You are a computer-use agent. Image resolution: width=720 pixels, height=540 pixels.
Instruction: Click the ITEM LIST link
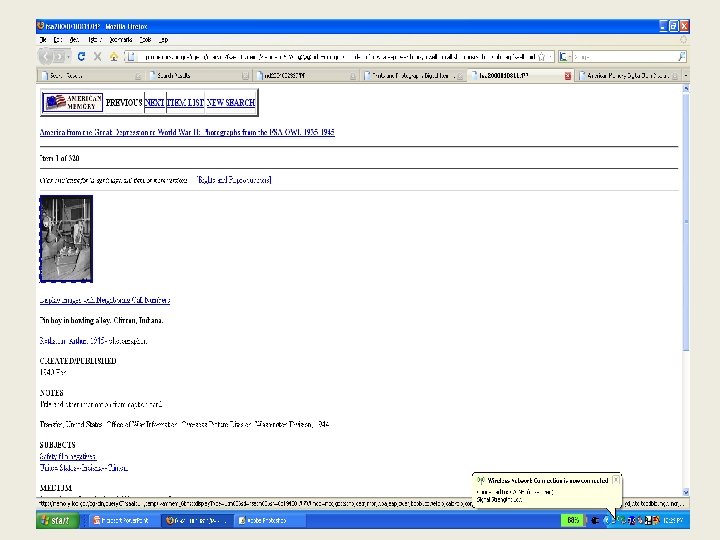click(x=186, y=102)
